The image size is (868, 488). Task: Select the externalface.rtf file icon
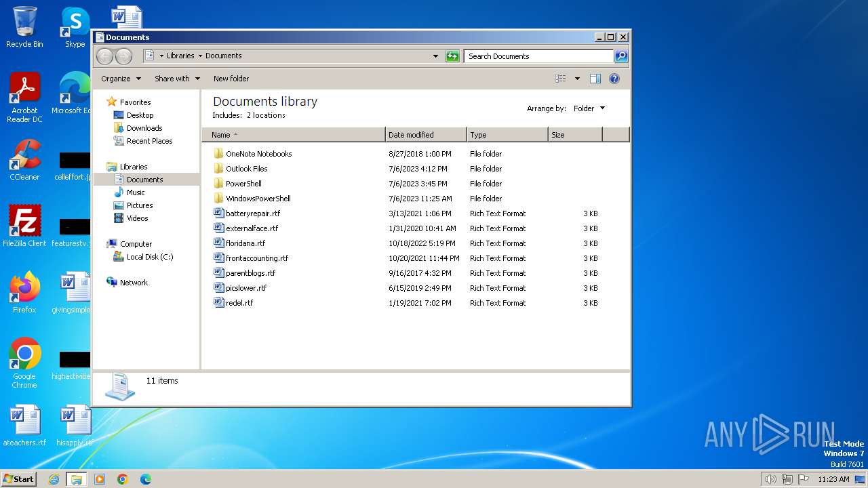(218, 228)
